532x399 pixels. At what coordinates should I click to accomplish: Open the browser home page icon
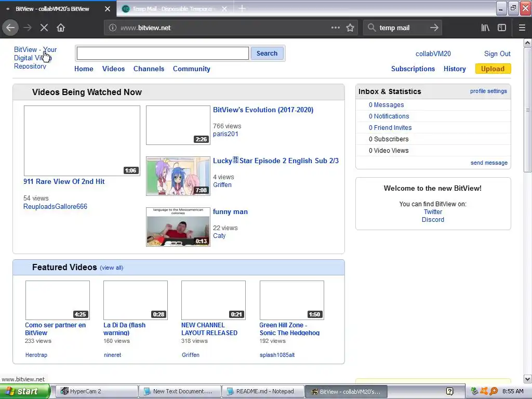click(x=61, y=28)
